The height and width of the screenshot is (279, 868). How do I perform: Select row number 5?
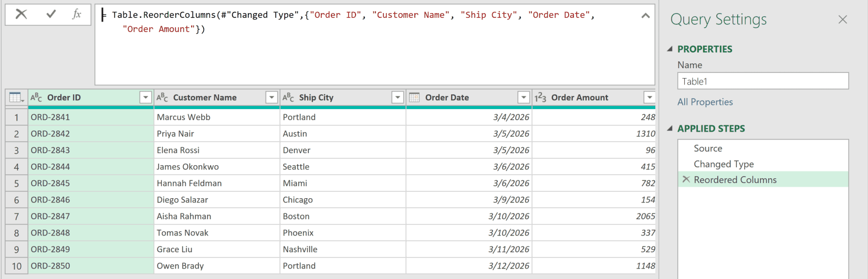point(17,183)
